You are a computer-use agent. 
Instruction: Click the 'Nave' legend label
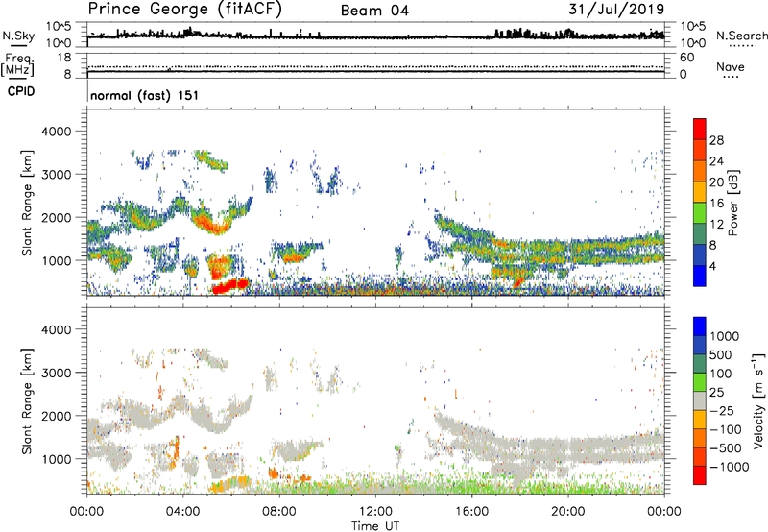coord(731,66)
